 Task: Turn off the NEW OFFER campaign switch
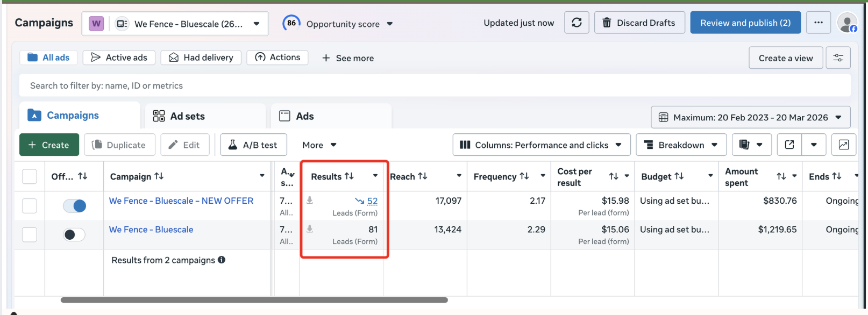point(74,206)
